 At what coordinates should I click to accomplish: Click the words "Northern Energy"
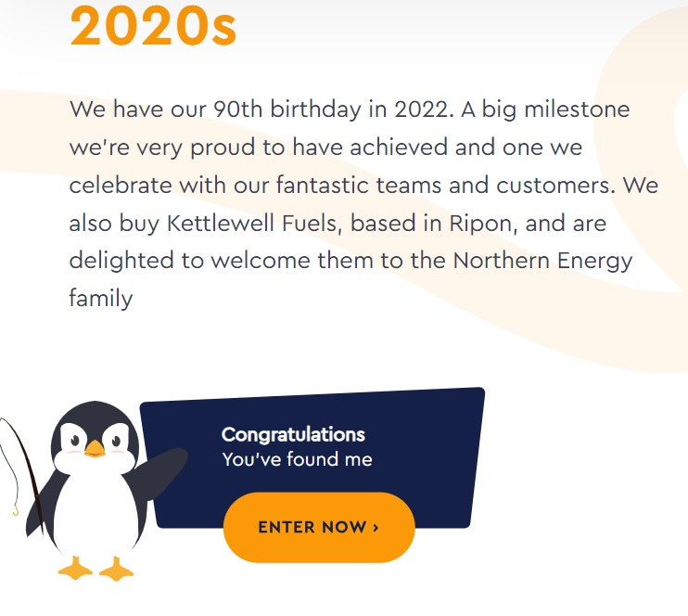coord(542,261)
